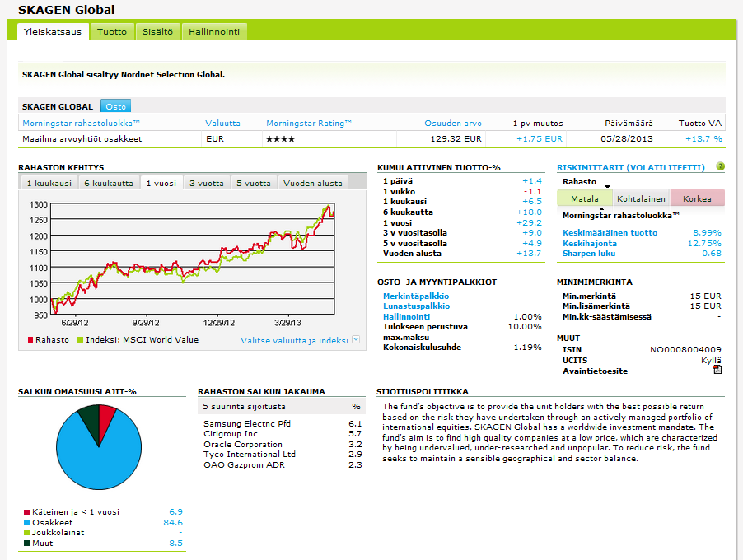This screenshot has width=743, height=560.
Task: Click the Osakkeet 84.6 percentage value
Action: pos(172,523)
